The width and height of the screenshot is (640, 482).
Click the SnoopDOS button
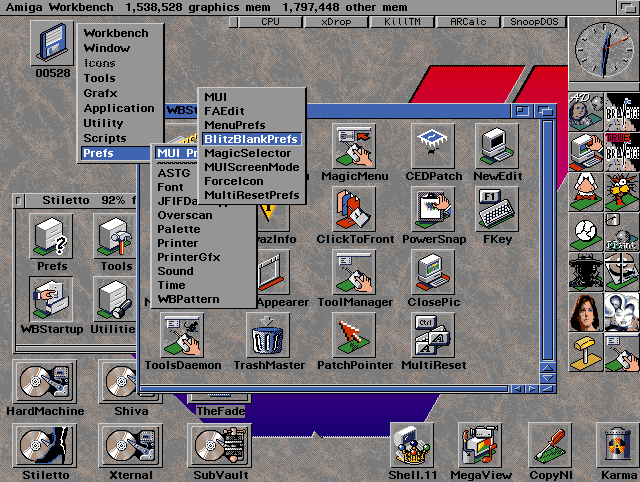coord(534,22)
